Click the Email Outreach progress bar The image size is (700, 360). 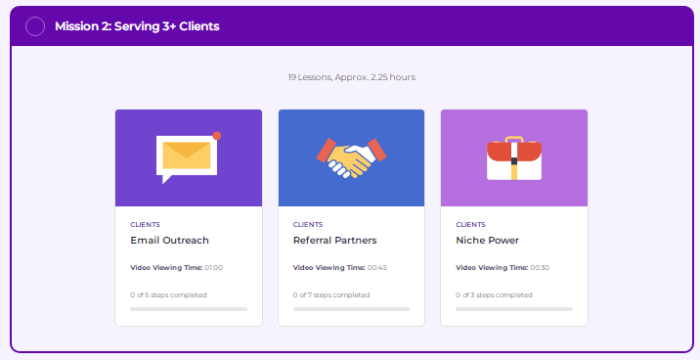pos(188,309)
